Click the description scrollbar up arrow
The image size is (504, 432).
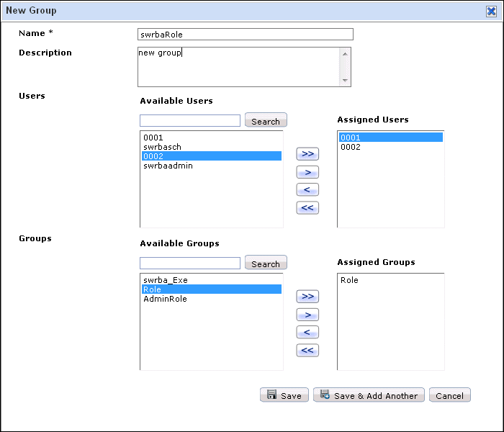345,54
